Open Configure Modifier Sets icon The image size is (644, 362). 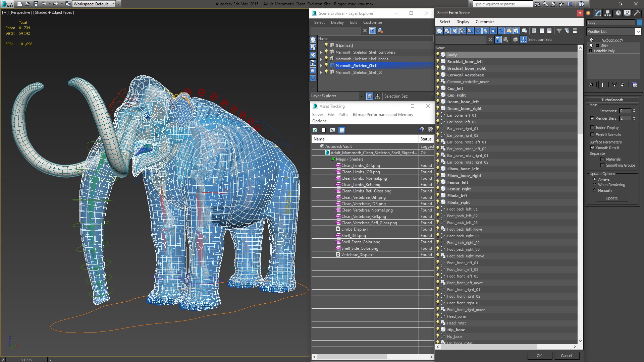(x=634, y=85)
